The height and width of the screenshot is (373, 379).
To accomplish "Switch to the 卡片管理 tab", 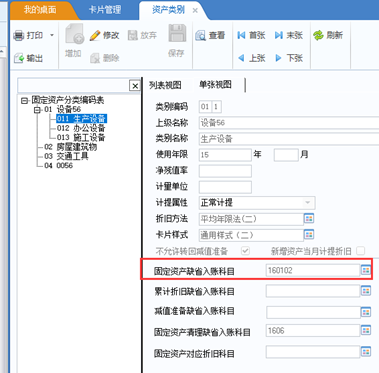I will pos(105,10).
